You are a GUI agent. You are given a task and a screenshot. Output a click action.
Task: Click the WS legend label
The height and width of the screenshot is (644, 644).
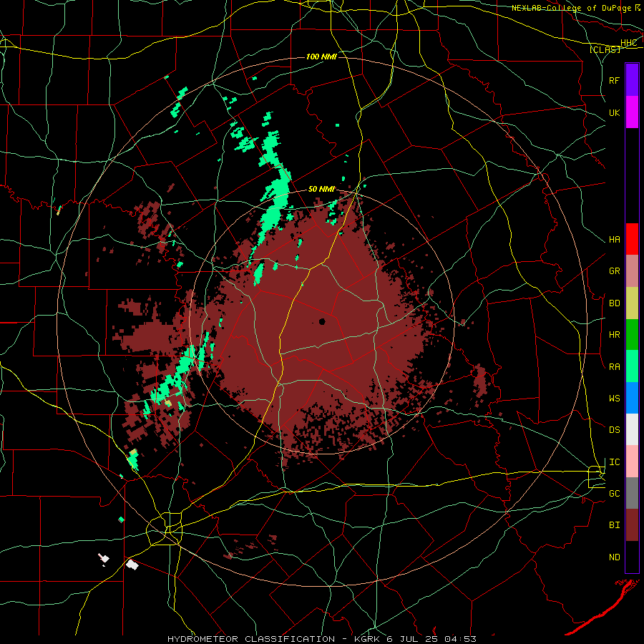pos(615,399)
